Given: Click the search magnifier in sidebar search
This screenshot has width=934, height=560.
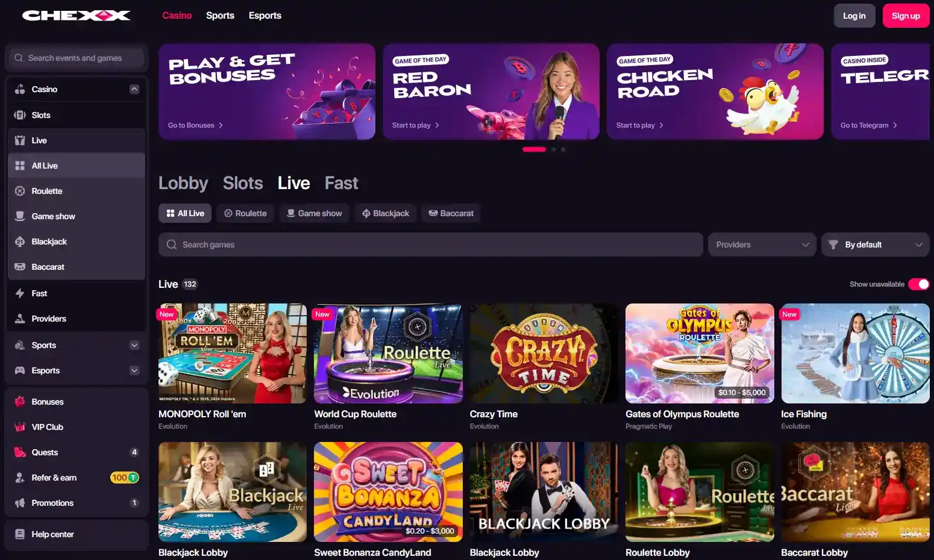Looking at the screenshot, I should tap(19, 58).
